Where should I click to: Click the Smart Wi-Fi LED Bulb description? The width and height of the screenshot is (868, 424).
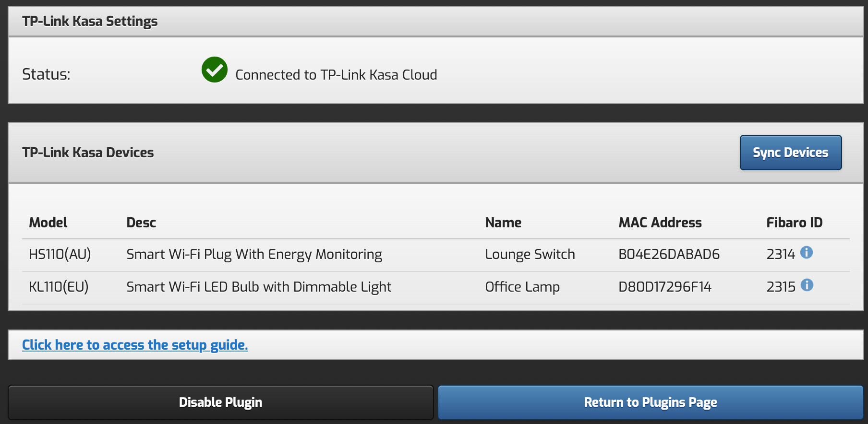(259, 287)
